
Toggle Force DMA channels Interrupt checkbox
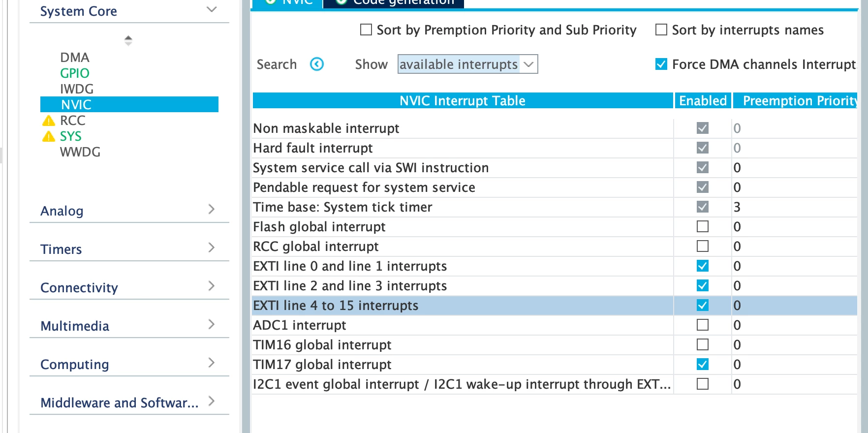[661, 64]
